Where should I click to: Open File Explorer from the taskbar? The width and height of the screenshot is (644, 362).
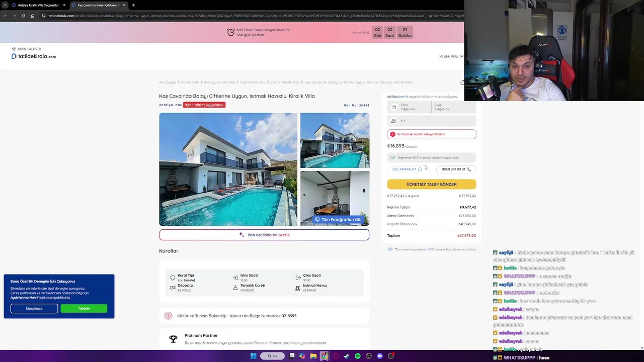(x=313, y=356)
